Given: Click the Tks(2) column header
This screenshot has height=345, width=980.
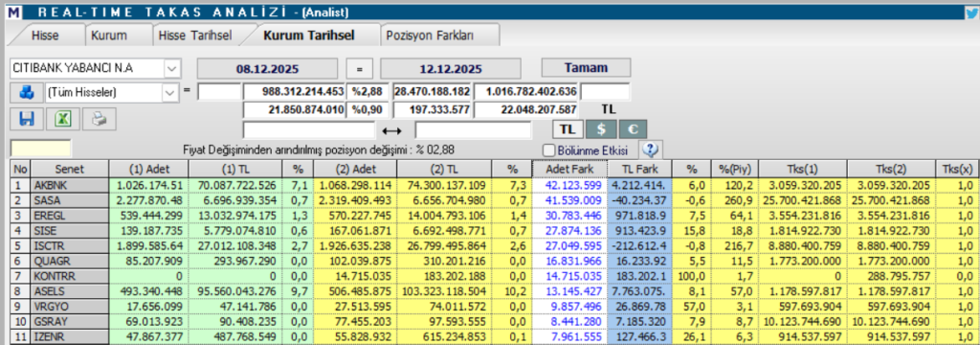Looking at the screenshot, I should (x=890, y=169).
